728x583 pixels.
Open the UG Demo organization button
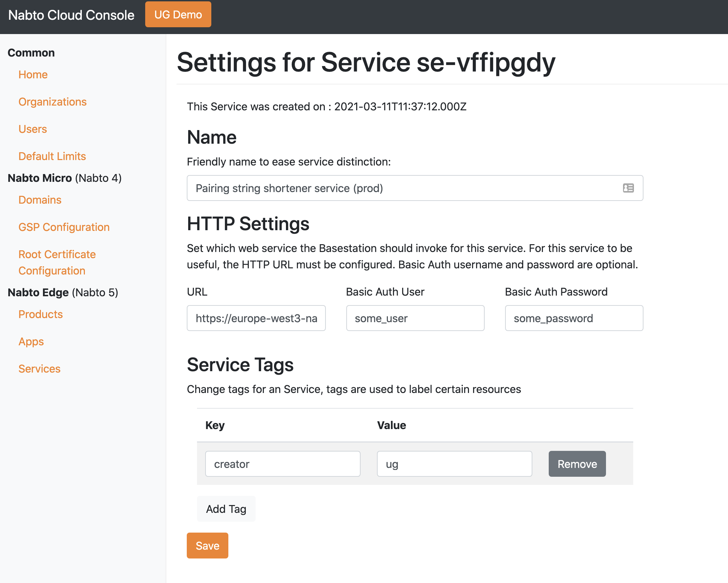178,15
